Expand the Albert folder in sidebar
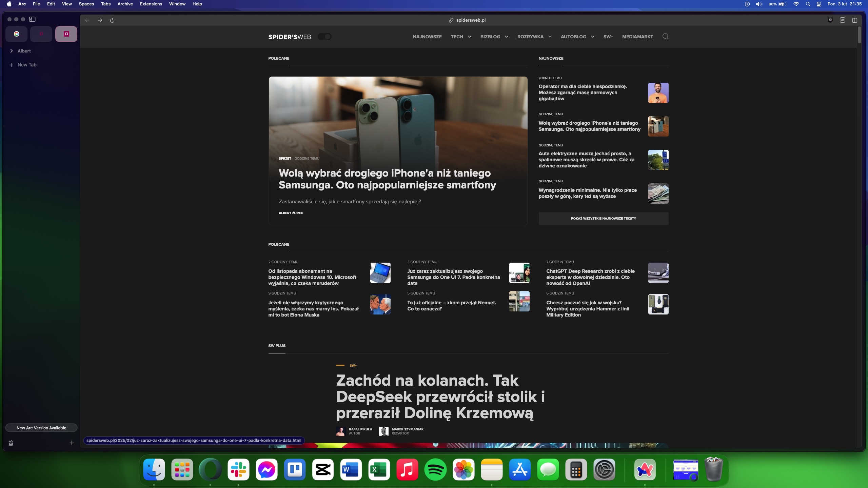Screen dimensions: 868x488 12,51
